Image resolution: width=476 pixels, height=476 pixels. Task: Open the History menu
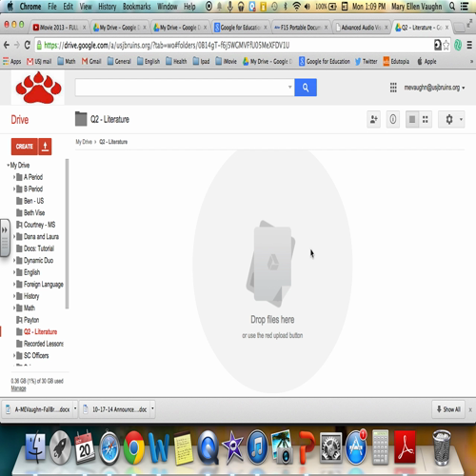[107, 7]
